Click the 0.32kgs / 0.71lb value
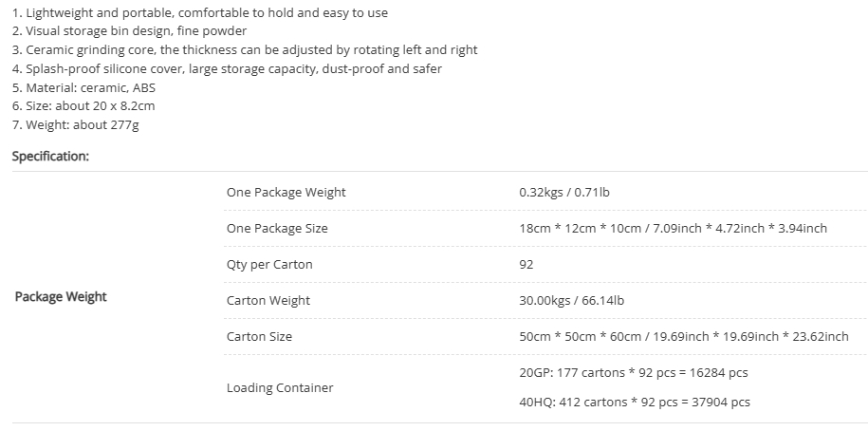 click(564, 192)
